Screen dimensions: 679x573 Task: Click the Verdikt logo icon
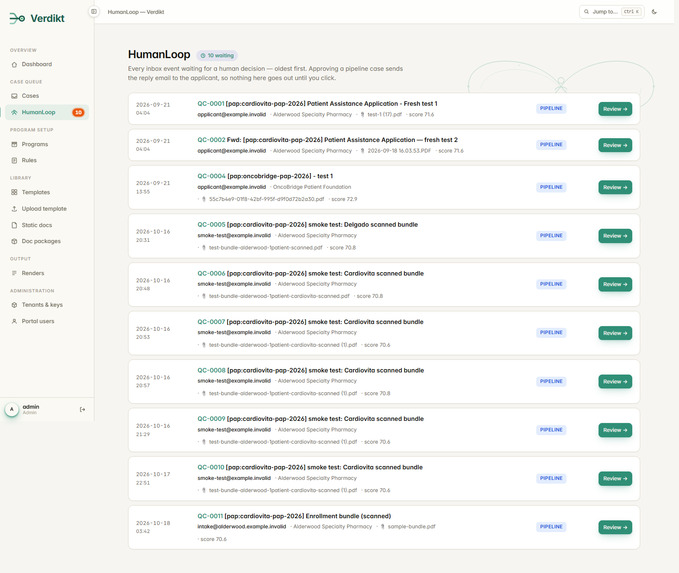(17, 18)
